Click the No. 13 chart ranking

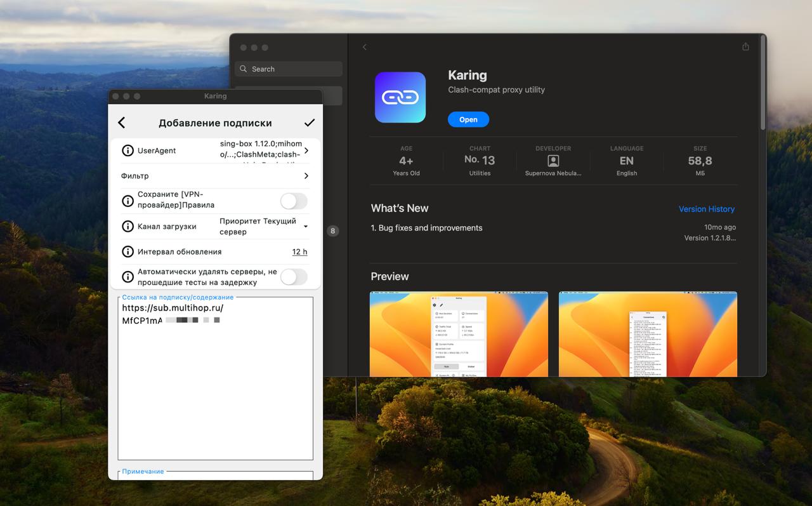tap(480, 160)
